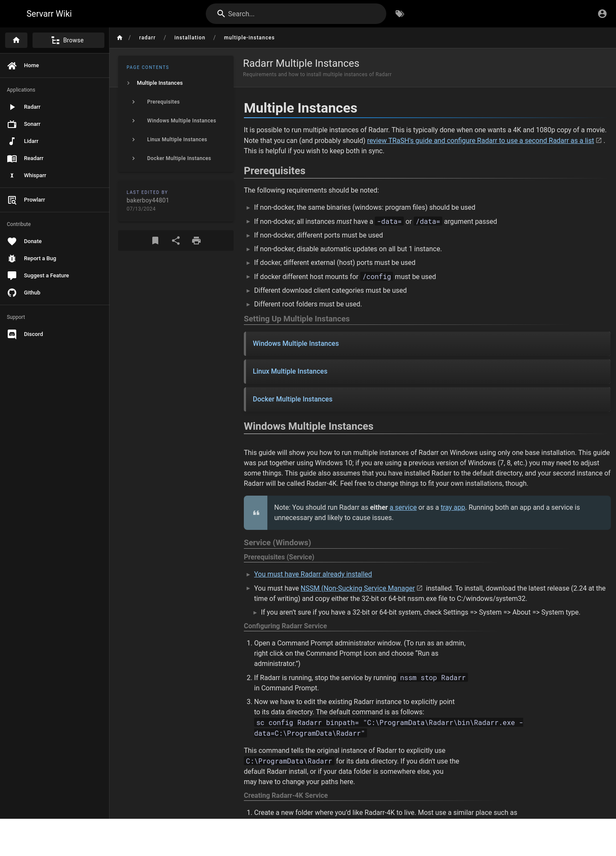Click the Prowlarr search icon
The width and height of the screenshot is (616, 856).
tap(12, 200)
